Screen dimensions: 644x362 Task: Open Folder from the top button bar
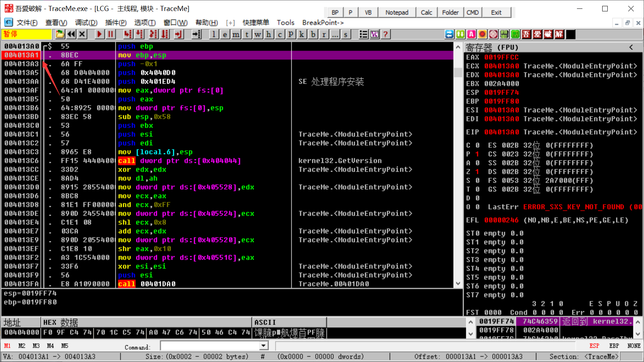(450, 12)
